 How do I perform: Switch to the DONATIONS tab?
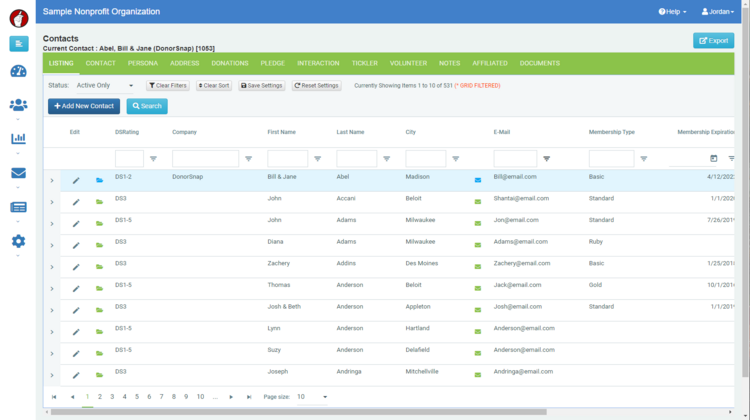[230, 63]
